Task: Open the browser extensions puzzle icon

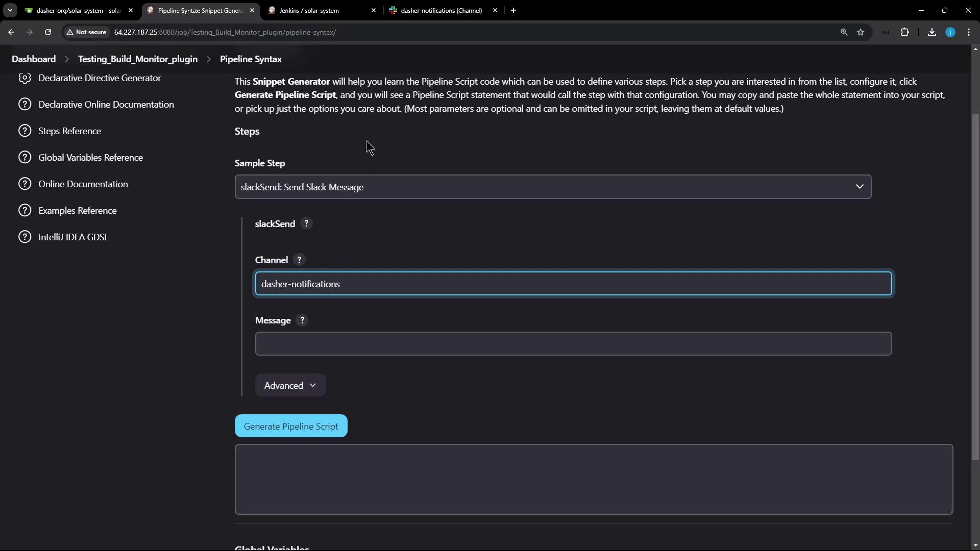Action: 904,32
